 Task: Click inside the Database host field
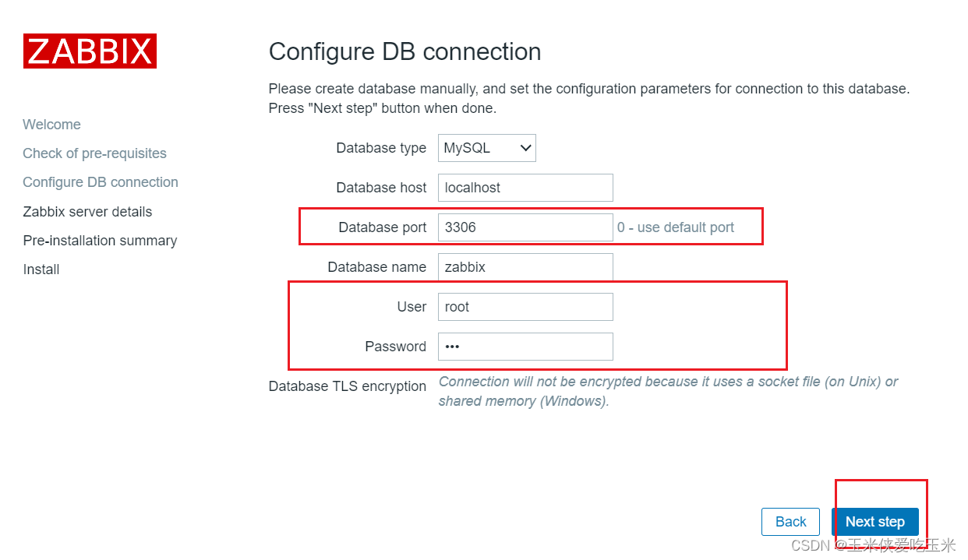[x=525, y=188]
